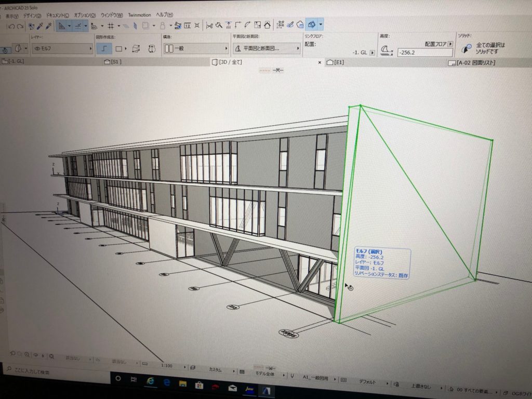Image resolution: width=532 pixels, height=399 pixels.
Task: Click the scissors trim tool icon
Action: pyautogui.click(x=209, y=24)
